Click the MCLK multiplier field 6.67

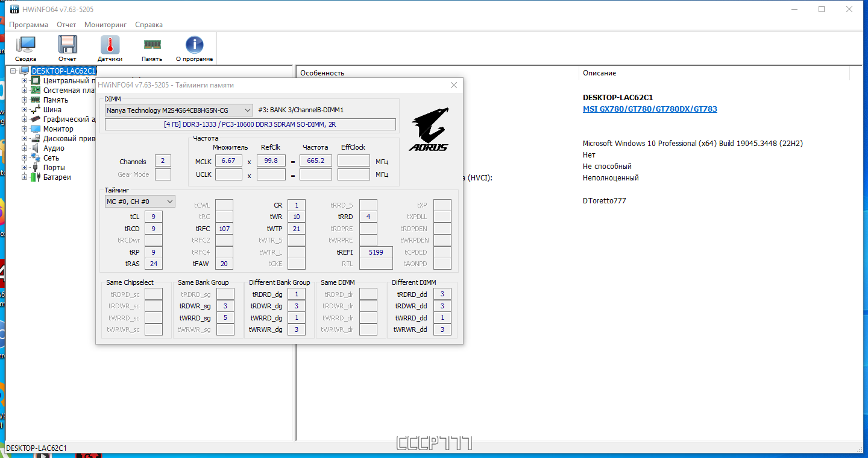228,161
